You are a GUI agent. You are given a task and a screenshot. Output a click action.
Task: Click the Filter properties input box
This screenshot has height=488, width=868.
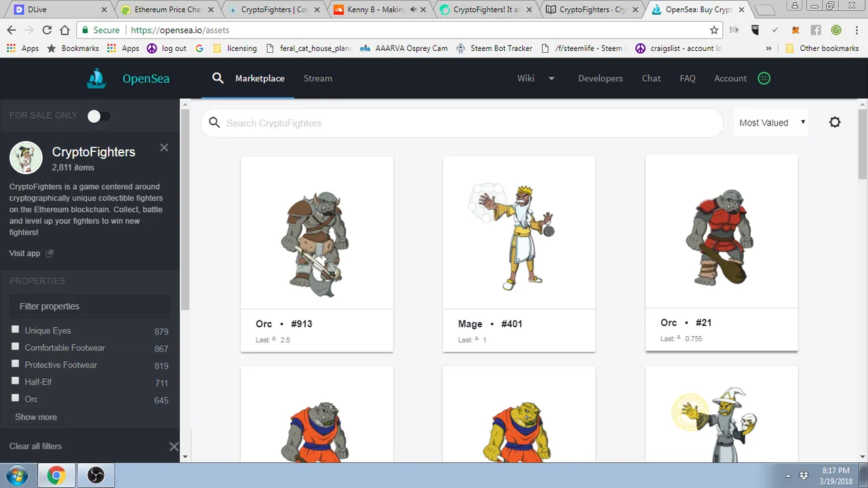point(91,306)
